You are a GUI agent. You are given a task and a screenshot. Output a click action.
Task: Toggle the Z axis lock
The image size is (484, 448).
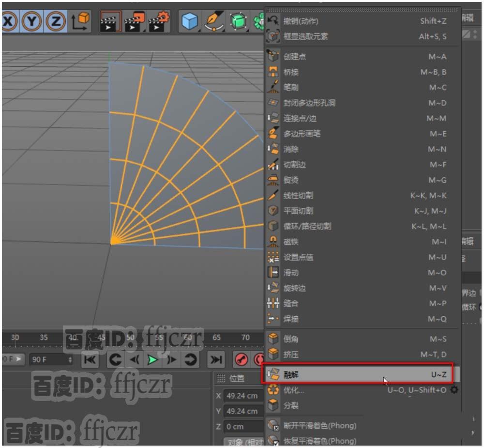coord(56,21)
